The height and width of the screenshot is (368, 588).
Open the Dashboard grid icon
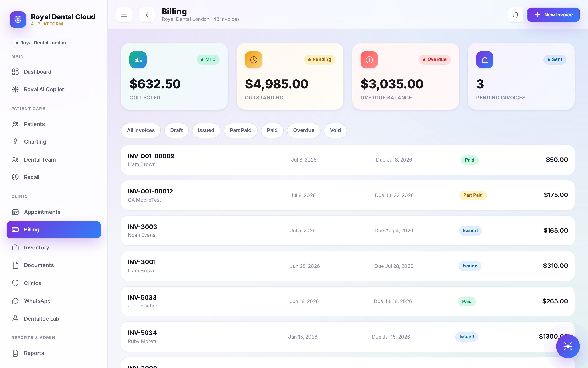15,72
